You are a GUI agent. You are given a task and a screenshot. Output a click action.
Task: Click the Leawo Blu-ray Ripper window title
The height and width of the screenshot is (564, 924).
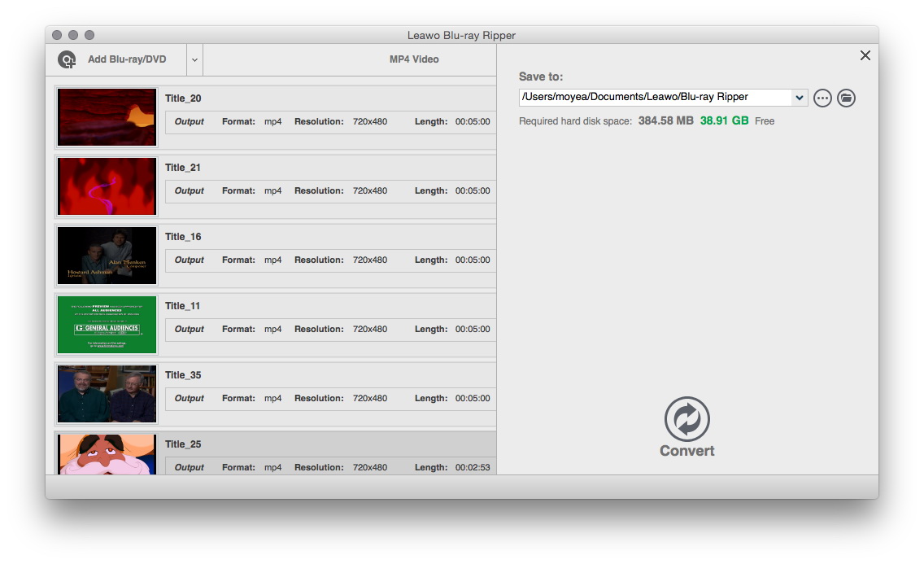coord(461,35)
